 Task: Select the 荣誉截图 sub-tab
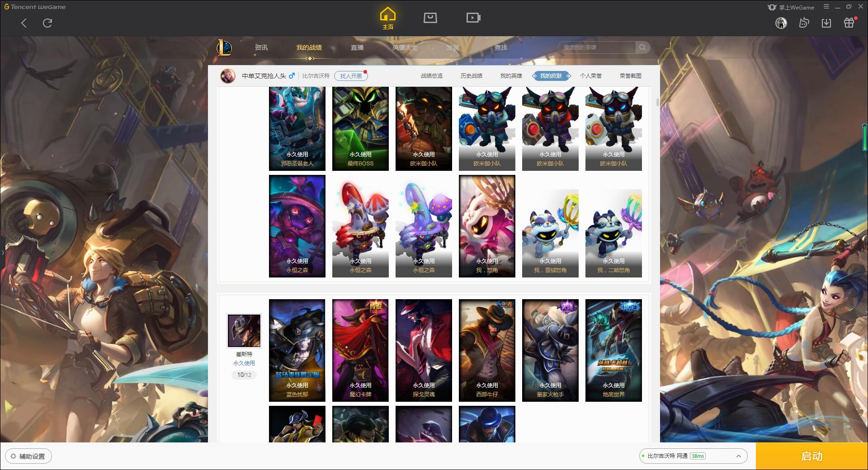tap(631, 76)
